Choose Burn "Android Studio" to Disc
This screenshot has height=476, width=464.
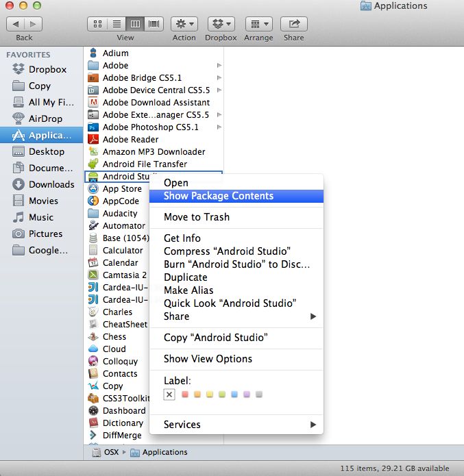click(x=236, y=264)
